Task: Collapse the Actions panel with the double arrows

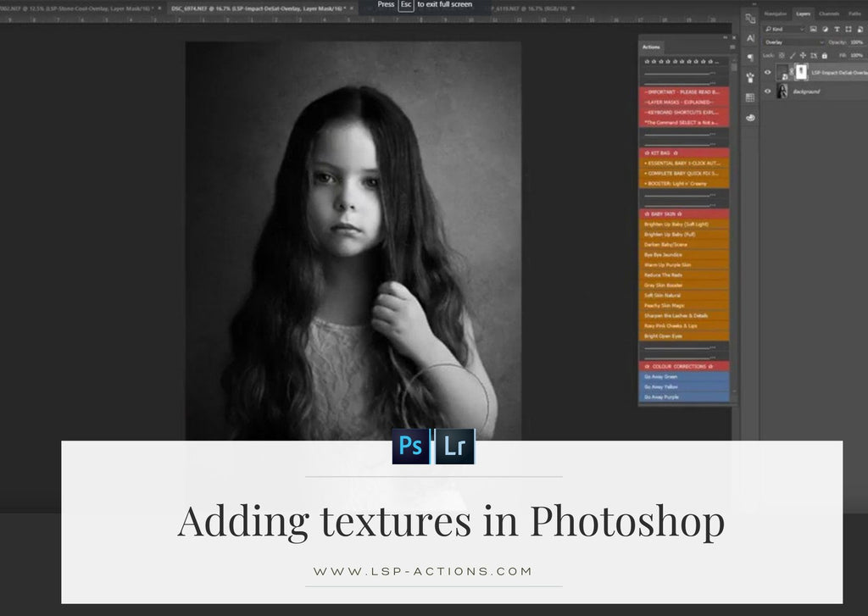Action: (x=725, y=38)
